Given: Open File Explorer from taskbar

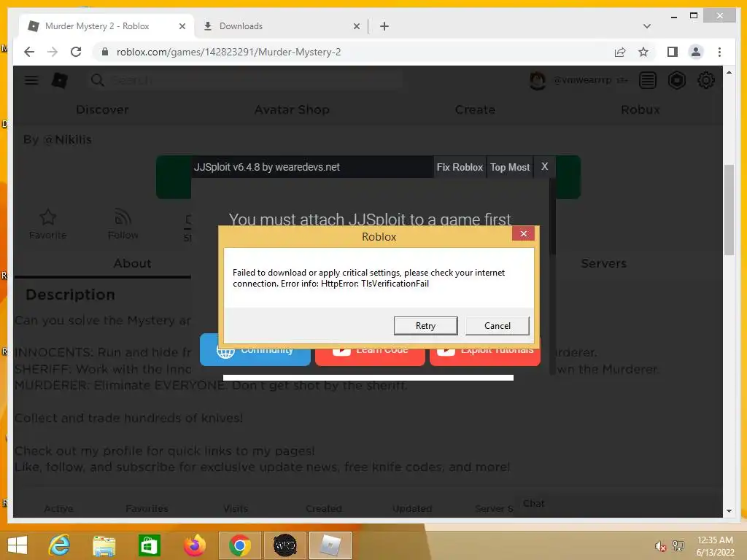Looking at the screenshot, I should tap(104, 545).
